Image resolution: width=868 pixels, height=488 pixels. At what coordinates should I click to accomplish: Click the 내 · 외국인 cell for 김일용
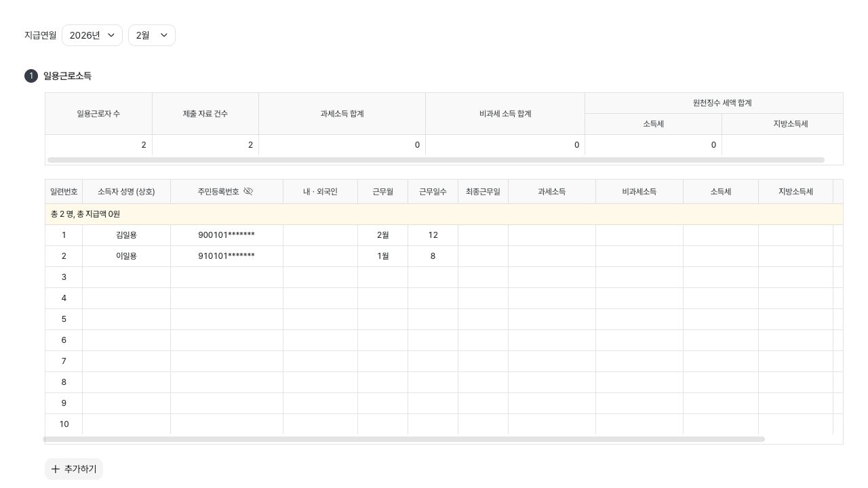point(320,235)
